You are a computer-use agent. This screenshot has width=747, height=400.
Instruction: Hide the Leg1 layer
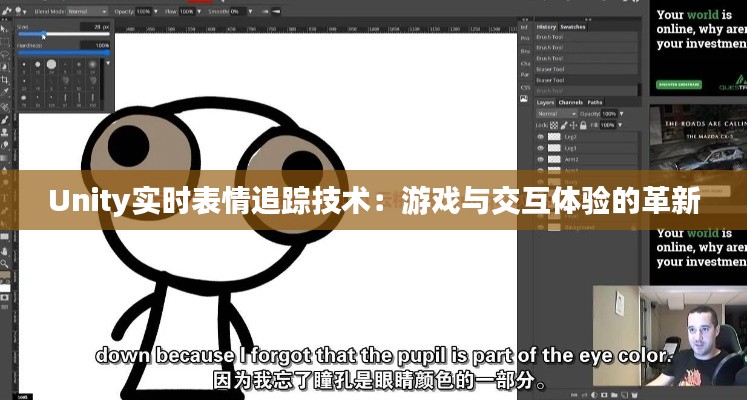(x=541, y=148)
